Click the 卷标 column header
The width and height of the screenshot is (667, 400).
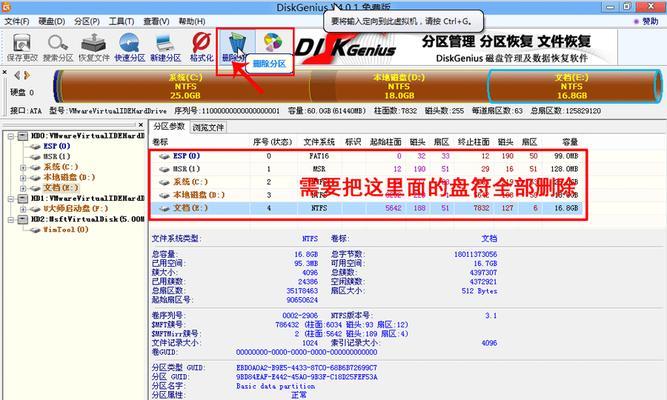point(160,142)
